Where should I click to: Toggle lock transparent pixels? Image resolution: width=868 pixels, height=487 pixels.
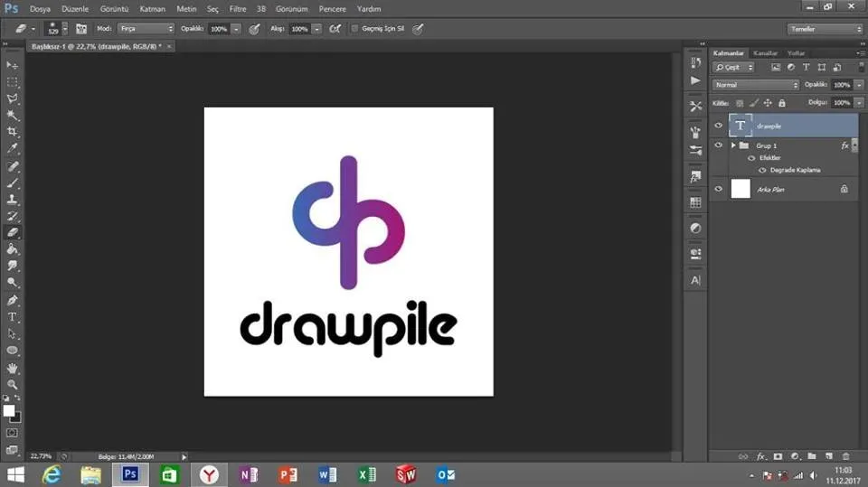click(x=740, y=103)
